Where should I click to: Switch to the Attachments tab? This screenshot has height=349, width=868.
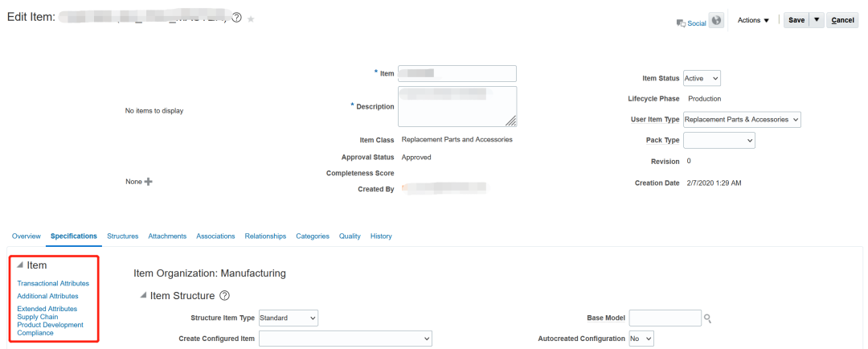click(x=167, y=236)
